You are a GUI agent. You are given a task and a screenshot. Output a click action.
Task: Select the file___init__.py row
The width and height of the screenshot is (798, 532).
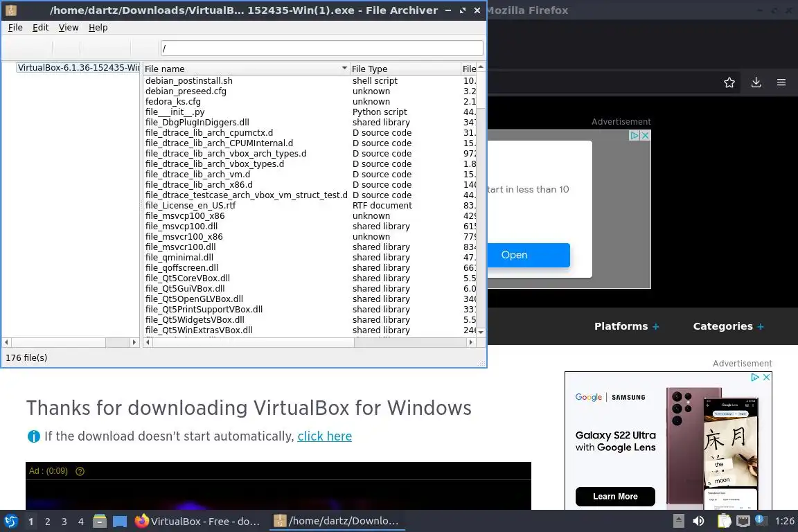310,112
